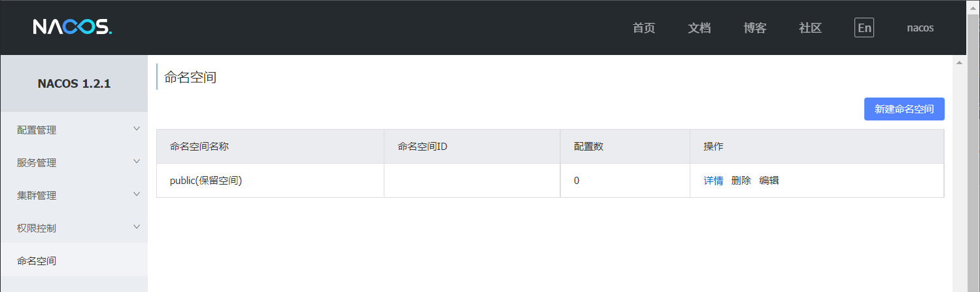Expand the 权限控制 chevron
Image resolution: width=980 pixels, height=292 pixels.
pos(137,227)
